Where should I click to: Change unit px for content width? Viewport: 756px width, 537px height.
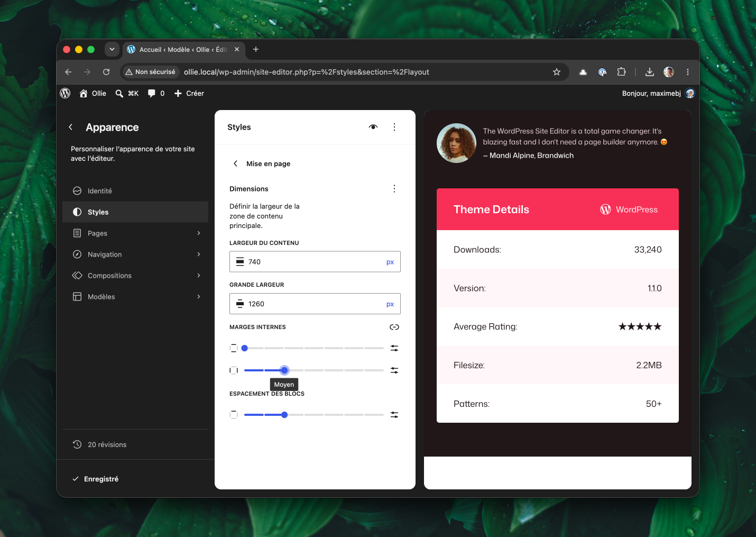coord(390,262)
